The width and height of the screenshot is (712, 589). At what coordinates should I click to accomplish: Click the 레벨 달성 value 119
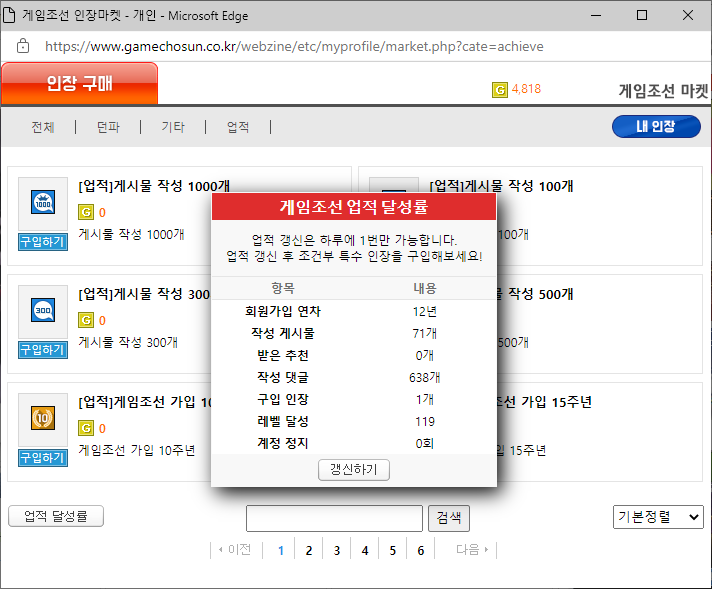tap(425, 421)
